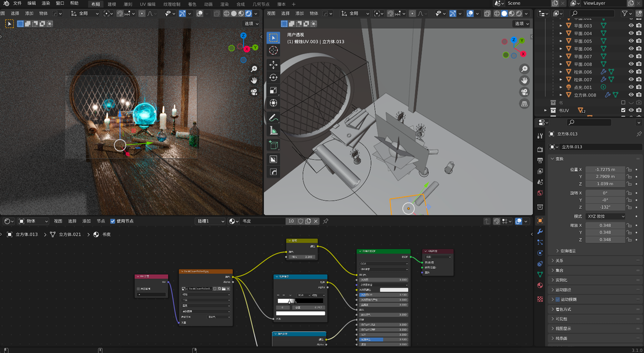Open the Object Data properties green triangle tab
Viewport: 644px width, 353px height.
coord(540,275)
